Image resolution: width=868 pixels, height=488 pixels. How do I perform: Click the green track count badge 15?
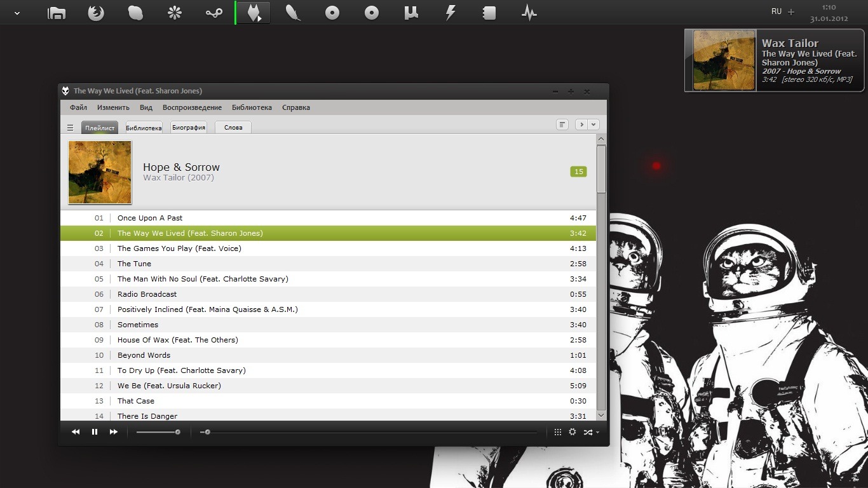tap(578, 172)
